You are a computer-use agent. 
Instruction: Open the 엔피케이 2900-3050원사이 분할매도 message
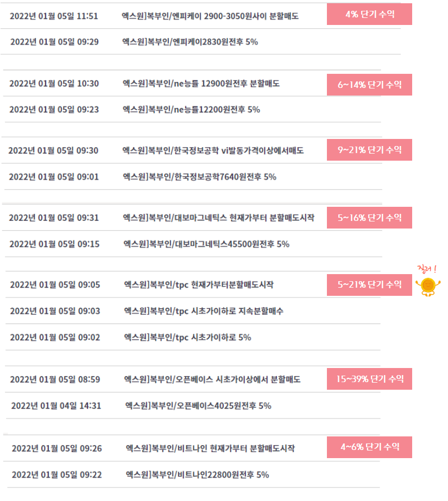[x=210, y=16]
